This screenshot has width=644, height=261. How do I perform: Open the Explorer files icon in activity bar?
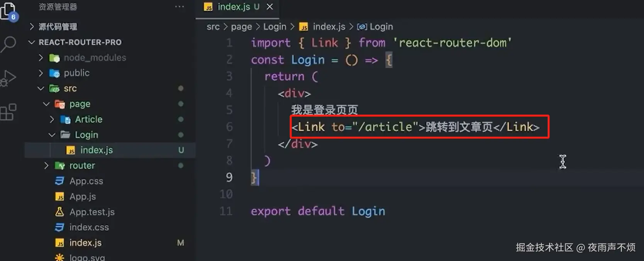point(8,11)
